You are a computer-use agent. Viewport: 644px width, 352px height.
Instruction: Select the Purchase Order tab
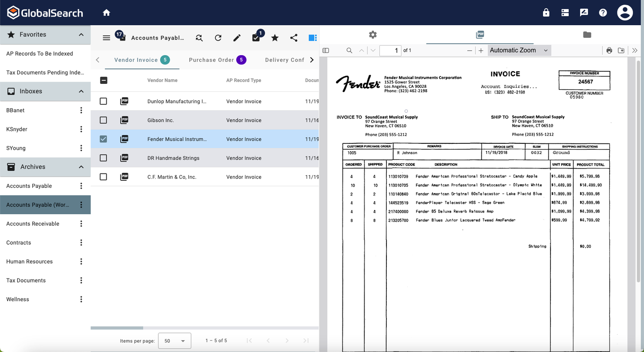tap(218, 60)
